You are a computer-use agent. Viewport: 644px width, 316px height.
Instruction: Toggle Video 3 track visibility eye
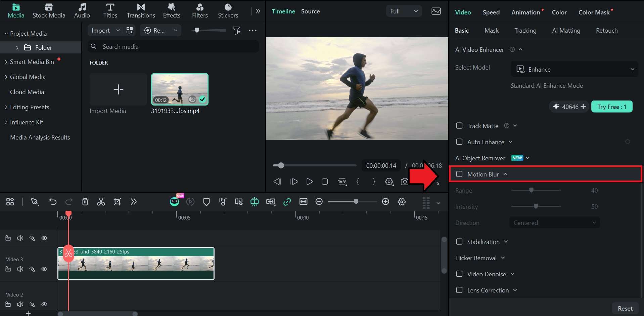[44, 269]
